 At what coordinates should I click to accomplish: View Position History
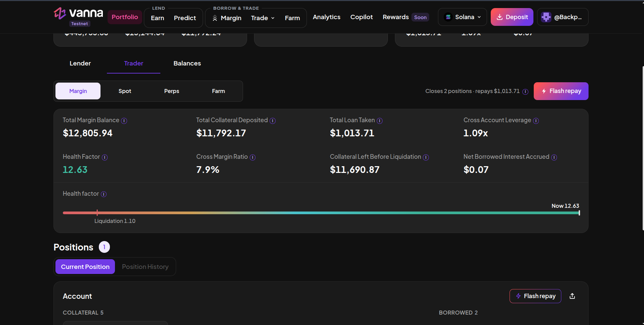(x=145, y=267)
